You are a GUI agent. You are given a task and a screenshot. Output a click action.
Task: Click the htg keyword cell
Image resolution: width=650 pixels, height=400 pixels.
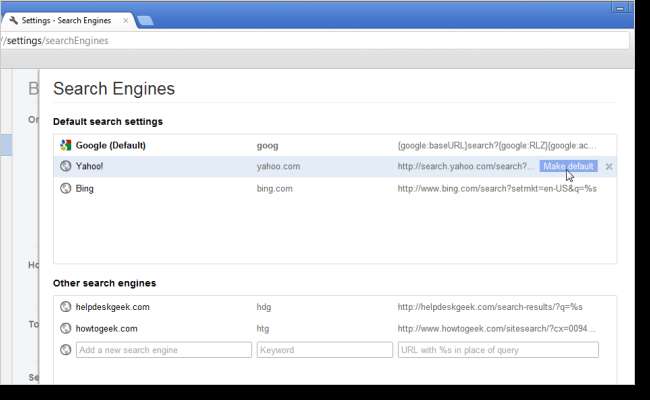pos(262,329)
